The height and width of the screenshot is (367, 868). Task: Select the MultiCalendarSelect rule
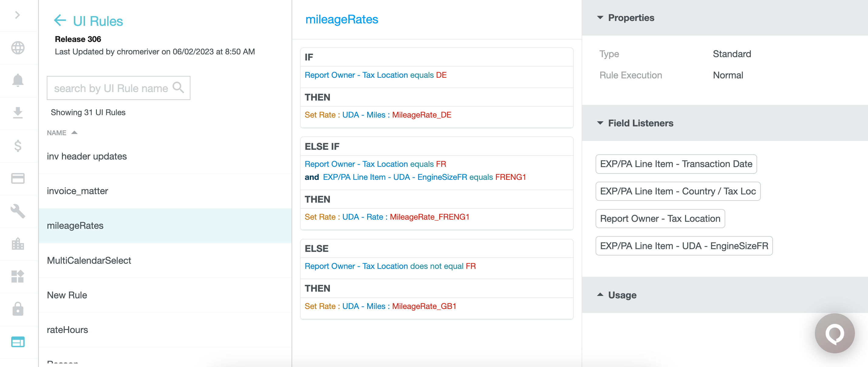pos(89,260)
